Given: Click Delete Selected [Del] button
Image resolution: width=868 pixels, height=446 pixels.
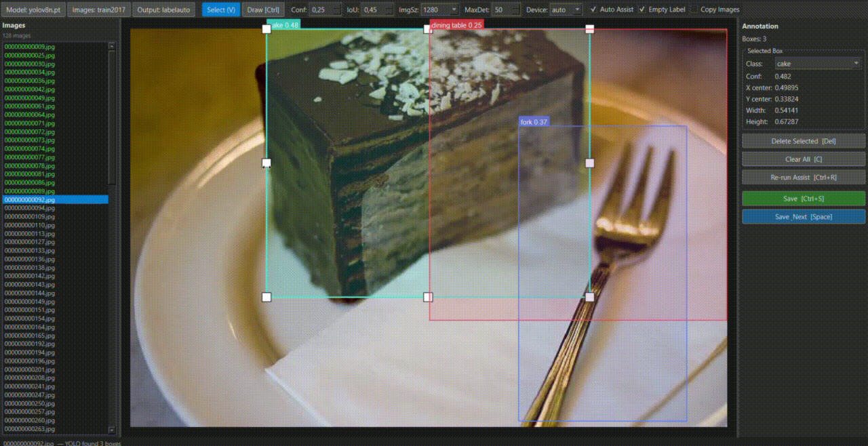Looking at the screenshot, I should [804, 141].
